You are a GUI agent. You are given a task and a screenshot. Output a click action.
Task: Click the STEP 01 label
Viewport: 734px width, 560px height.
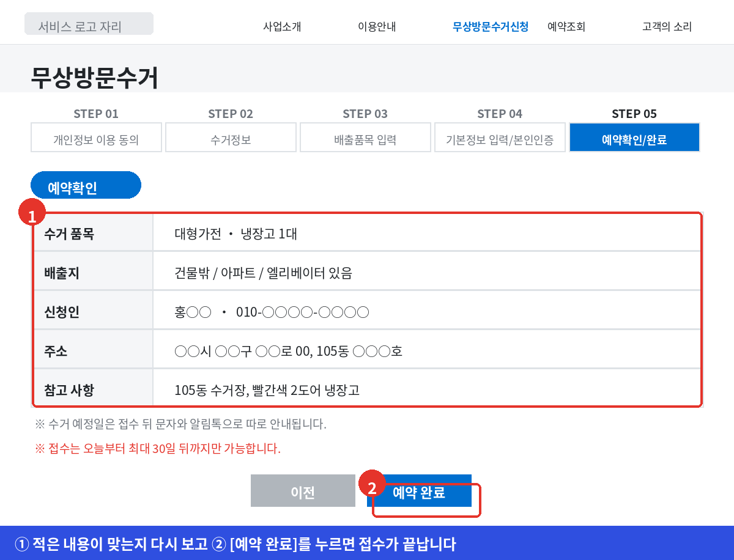[96, 114]
